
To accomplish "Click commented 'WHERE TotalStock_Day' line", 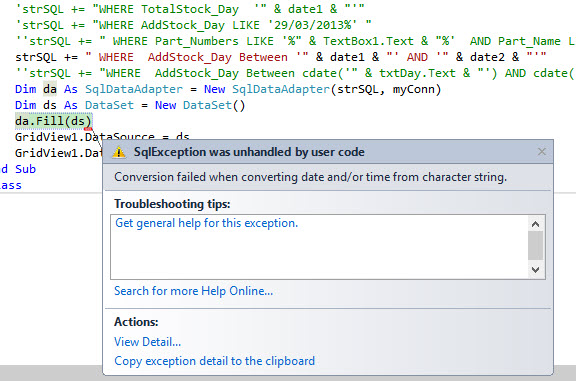I will (x=190, y=9).
